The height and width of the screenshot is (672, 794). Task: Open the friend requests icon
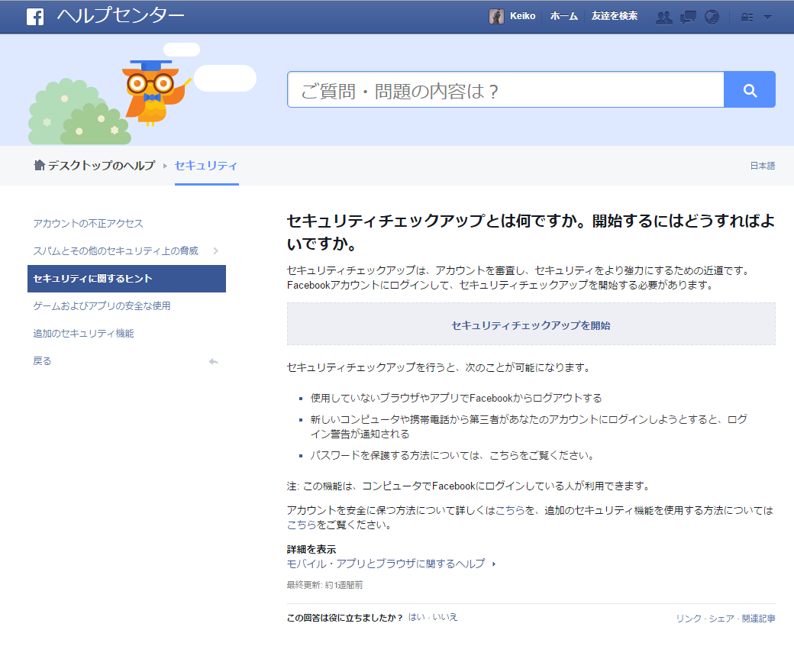pos(664,18)
